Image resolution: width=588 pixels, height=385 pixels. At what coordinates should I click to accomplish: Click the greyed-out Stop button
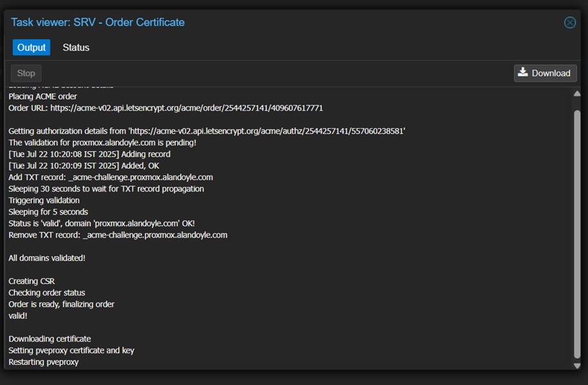pyautogui.click(x=26, y=73)
